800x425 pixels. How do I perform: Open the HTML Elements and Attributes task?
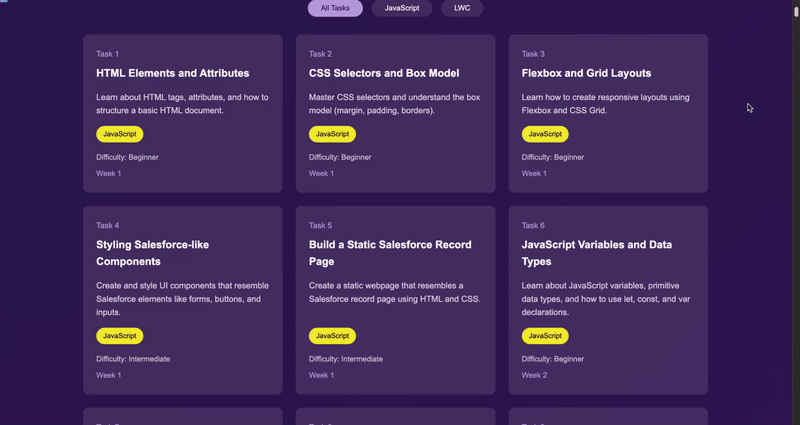click(x=172, y=73)
